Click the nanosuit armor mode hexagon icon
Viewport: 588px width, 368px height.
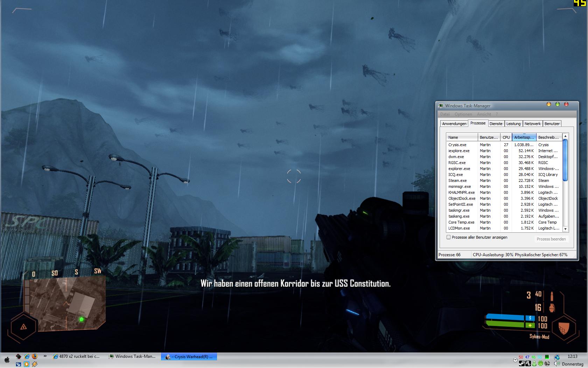point(563,329)
